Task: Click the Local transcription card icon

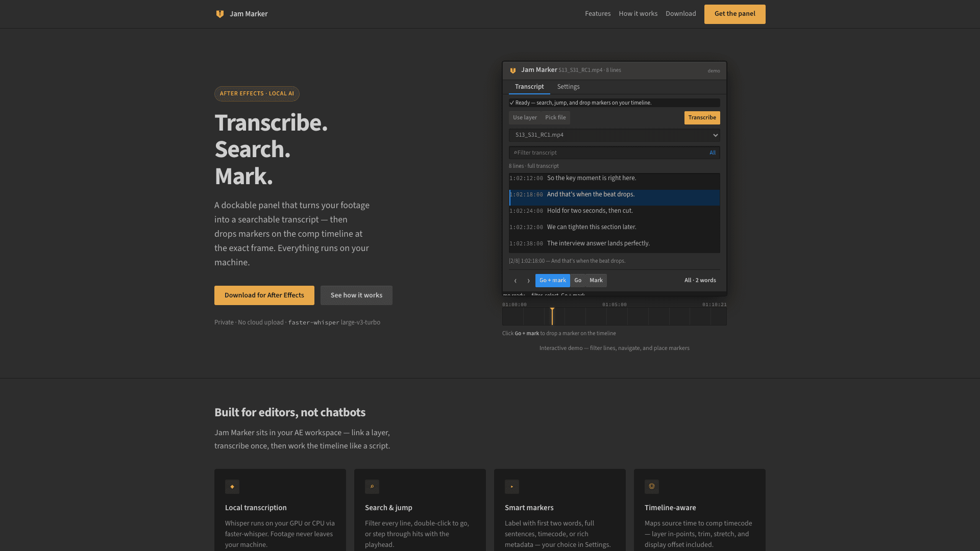Action: click(232, 487)
